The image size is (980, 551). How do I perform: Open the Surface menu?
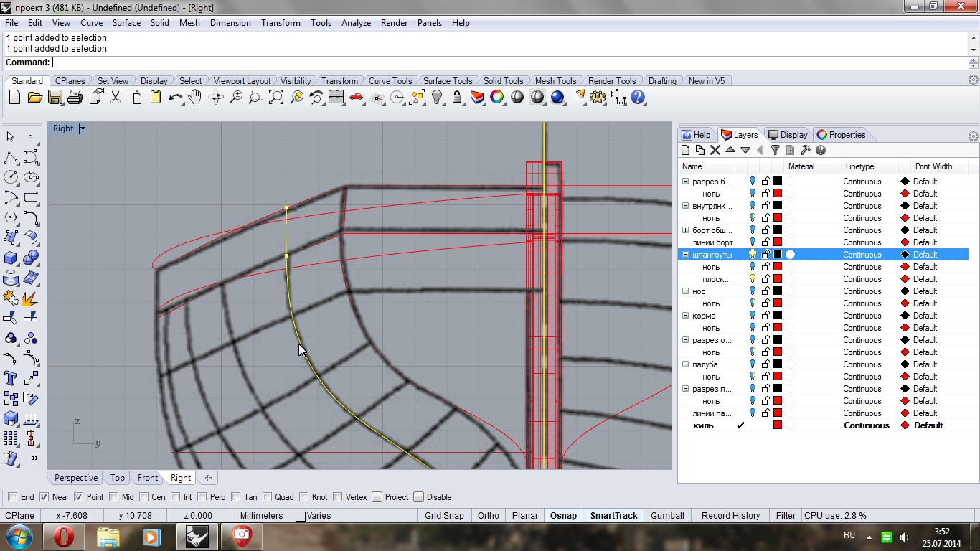pyautogui.click(x=126, y=23)
